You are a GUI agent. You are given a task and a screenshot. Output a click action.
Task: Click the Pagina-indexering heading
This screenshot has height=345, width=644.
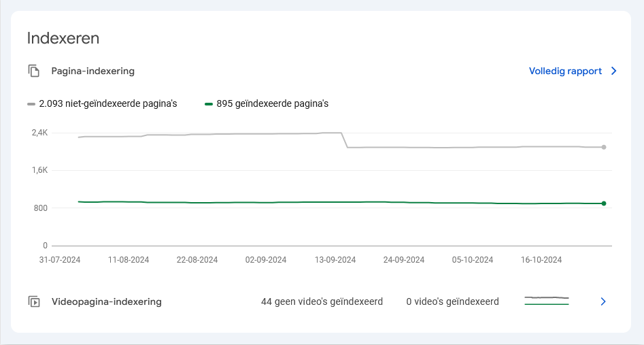click(x=92, y=71)
